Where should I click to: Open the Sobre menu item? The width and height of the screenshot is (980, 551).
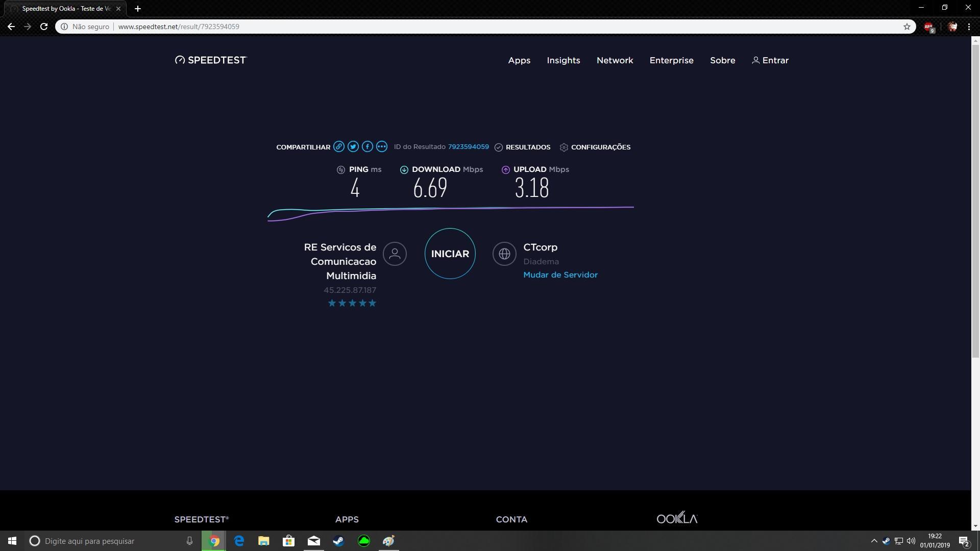(x=722, y=60)
